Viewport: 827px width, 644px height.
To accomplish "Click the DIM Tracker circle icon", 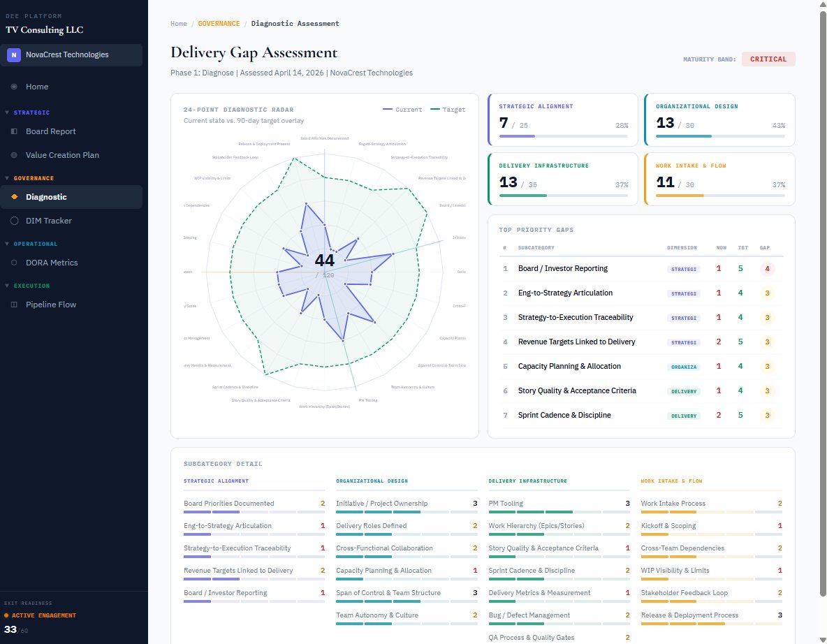I will (x=14, y=221).
